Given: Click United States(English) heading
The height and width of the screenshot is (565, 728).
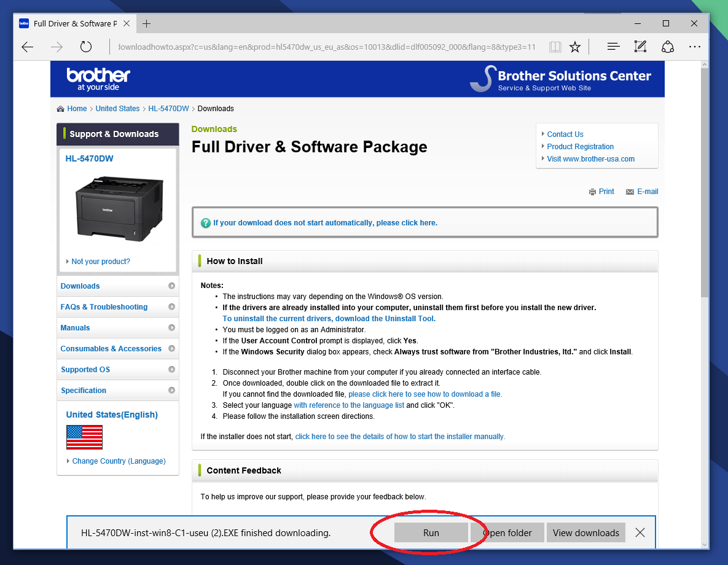Looking at the screenshot, I should coord(112,415).
